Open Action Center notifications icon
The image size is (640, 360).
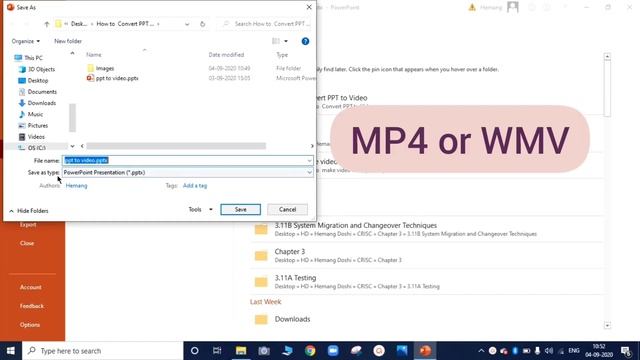tap(626, 351)
